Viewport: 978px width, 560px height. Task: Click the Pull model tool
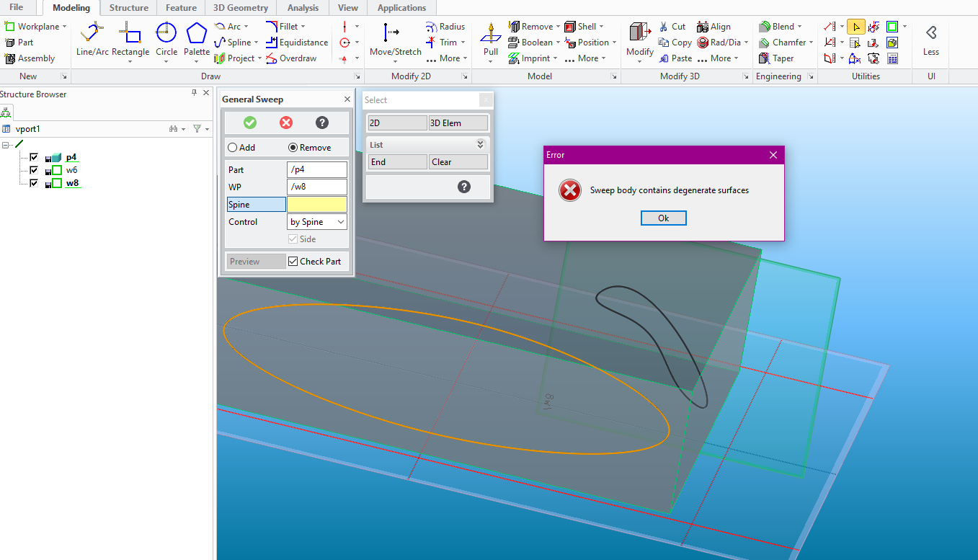click(491, 39)
